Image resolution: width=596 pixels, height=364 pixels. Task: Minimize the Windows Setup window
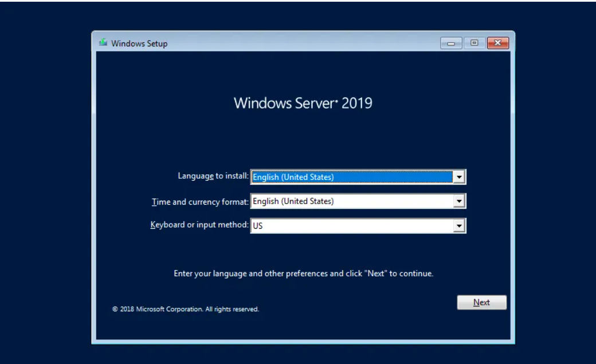tap(451, 44)
